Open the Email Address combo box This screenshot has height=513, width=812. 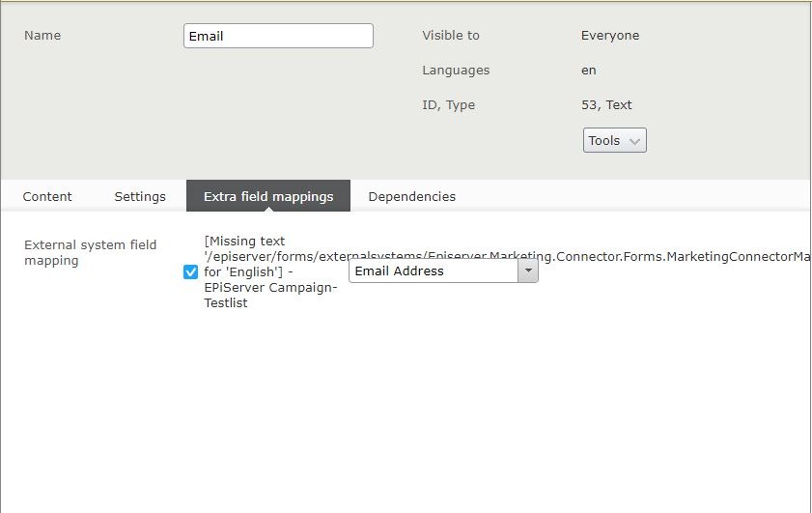(x=434, y=271)
